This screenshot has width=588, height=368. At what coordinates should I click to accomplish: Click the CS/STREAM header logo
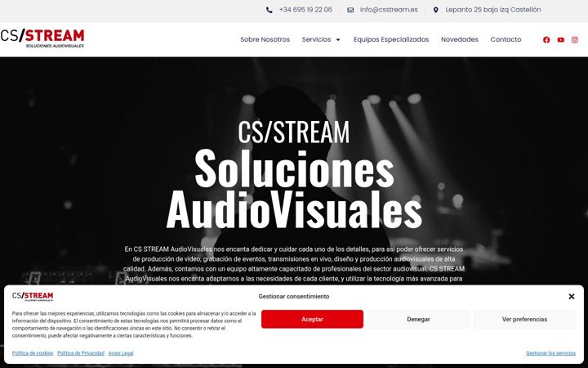tap(42, 38)
